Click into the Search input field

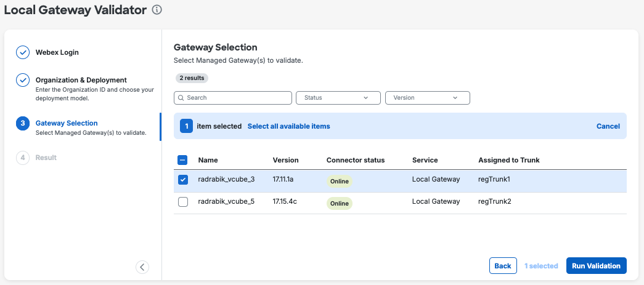(x=233, y=98)
